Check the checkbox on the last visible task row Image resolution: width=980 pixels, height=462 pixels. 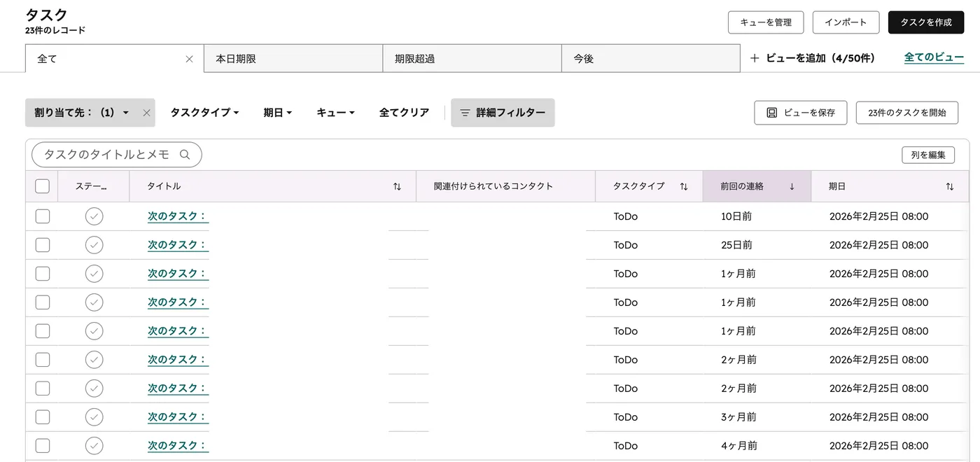(x=42, y=445)
